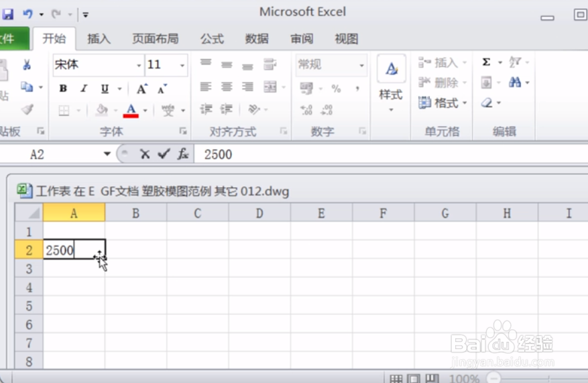Toggle Align Text Left

pos(206,87)
